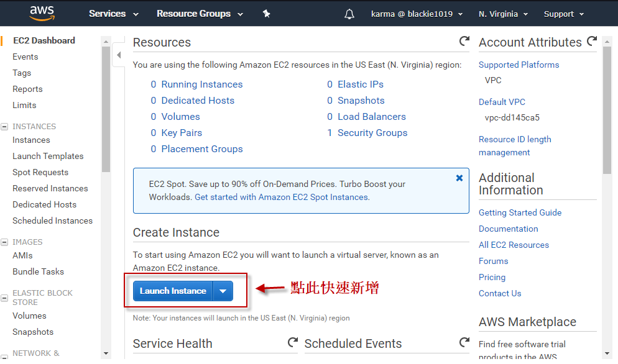This screenshot has height=364, width=618.
Task: Open the Launch Instance dropdown arrow
Action: (223, 291)
